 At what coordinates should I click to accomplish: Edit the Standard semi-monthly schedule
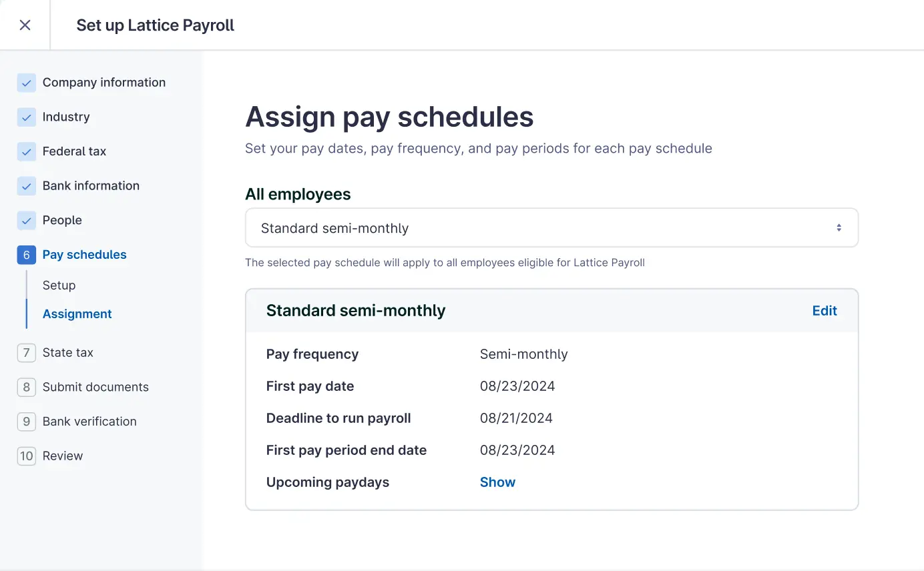[824, 311]
